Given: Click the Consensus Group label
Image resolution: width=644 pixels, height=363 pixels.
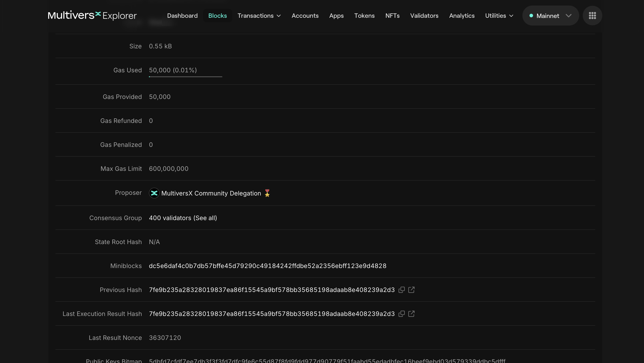Looking at the screenshot, I should click(115, 218).
